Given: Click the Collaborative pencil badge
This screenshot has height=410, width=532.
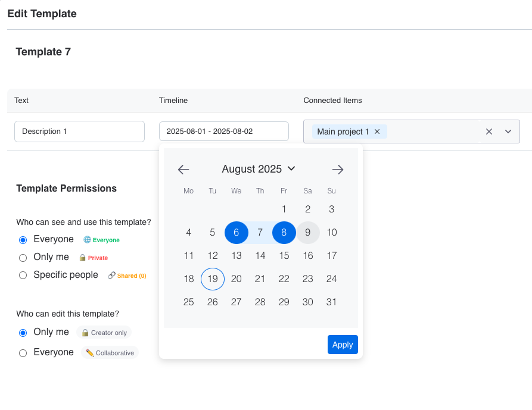Looking at the screenshot, I should tap(110, 353).
